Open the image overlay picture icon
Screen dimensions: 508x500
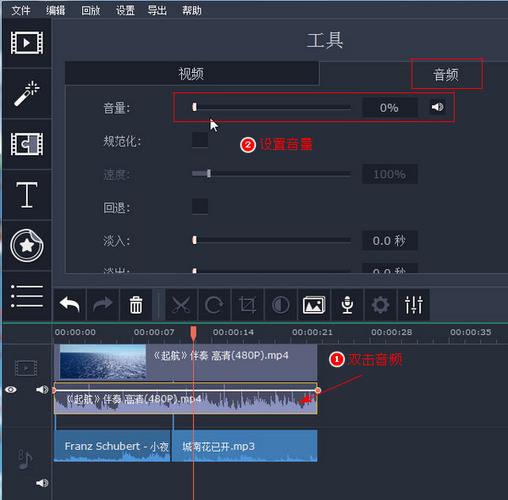coord(314,305)
